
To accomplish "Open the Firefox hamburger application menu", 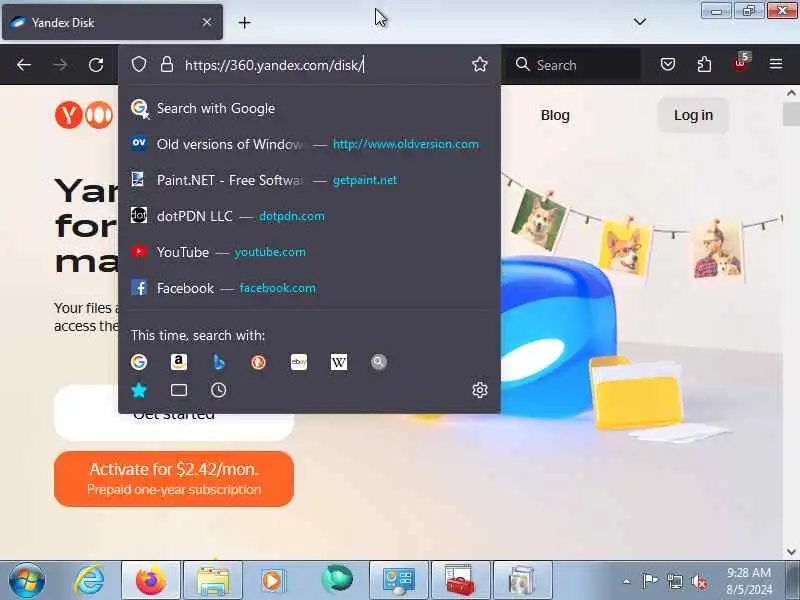I will [776, 64].
